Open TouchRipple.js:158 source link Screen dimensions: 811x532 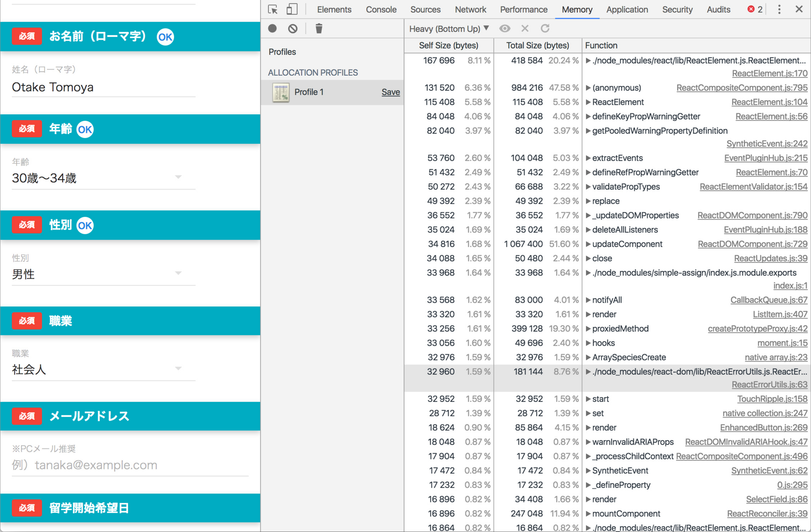[x=772, y=399]
